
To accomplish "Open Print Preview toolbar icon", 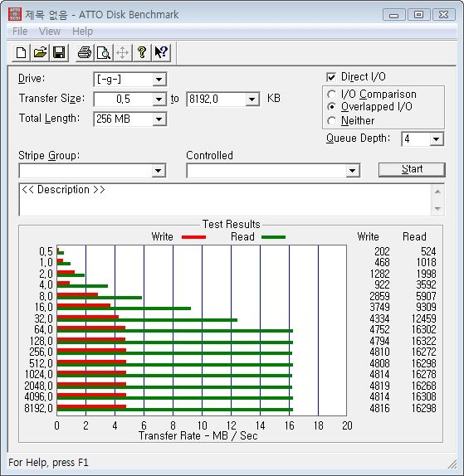I will click(x=104, y=53).
